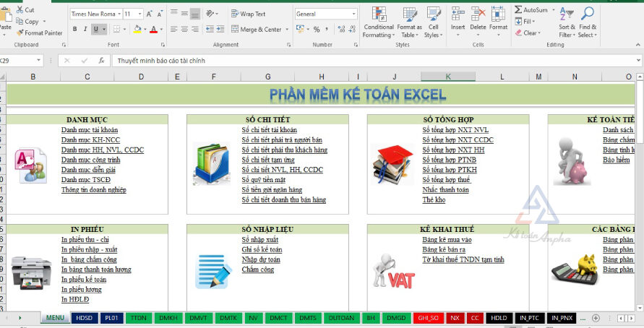Click the AutoSum sigma icon
Image resolution: width=644 pixels, height=328 pixels.
pos(519,10)
